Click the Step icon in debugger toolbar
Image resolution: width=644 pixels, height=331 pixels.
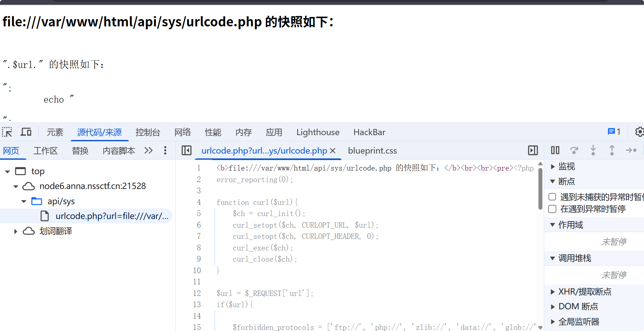pos(631,150)
